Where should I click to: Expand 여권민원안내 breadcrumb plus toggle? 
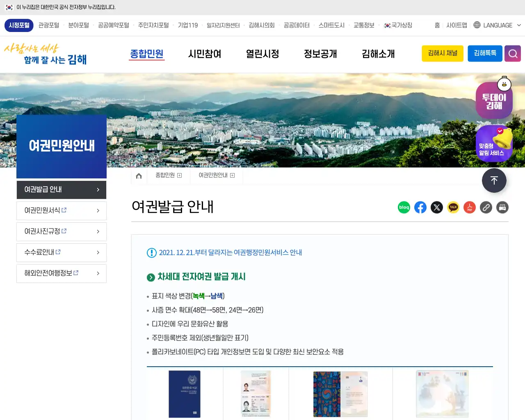point(233,176)
